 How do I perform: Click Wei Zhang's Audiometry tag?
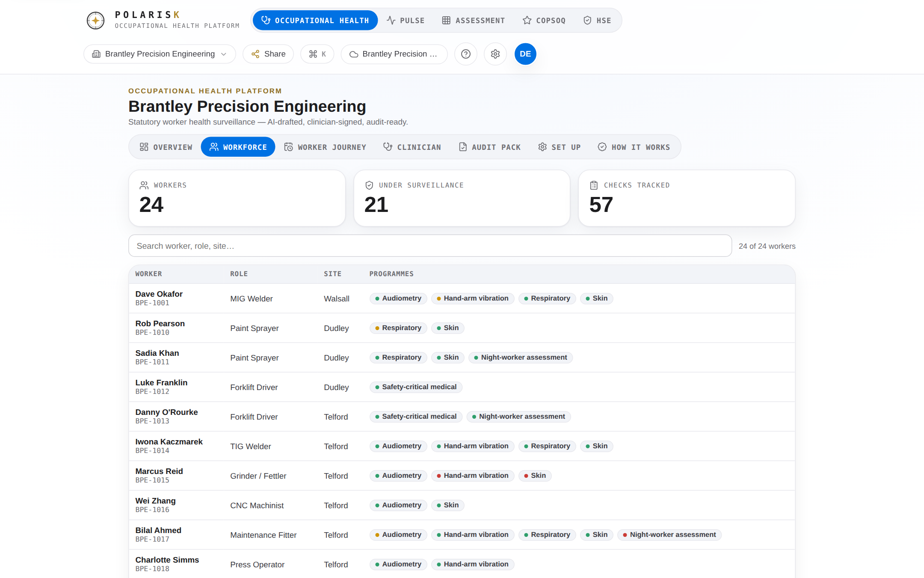398,505
